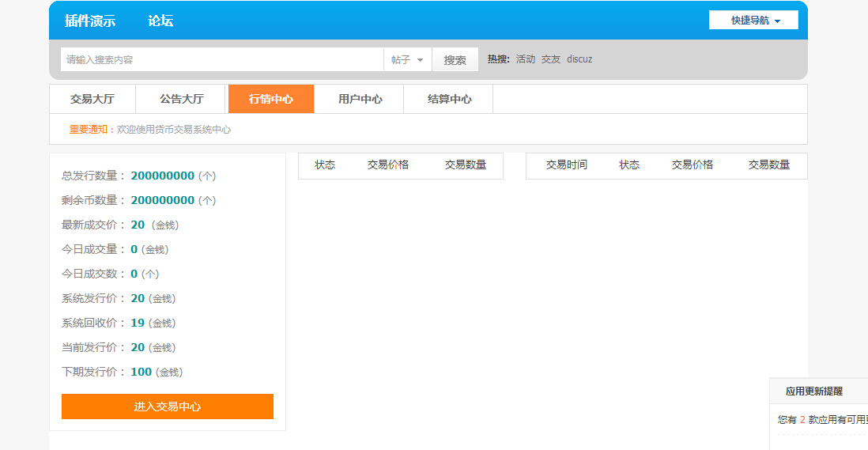Select hot search term 活动
Viewport: 868px width, 450px height.
[x=526, y=59]
